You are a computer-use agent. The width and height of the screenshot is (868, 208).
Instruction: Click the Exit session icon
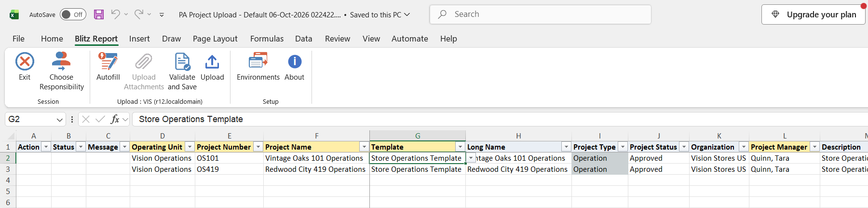(x=25, y=62)
